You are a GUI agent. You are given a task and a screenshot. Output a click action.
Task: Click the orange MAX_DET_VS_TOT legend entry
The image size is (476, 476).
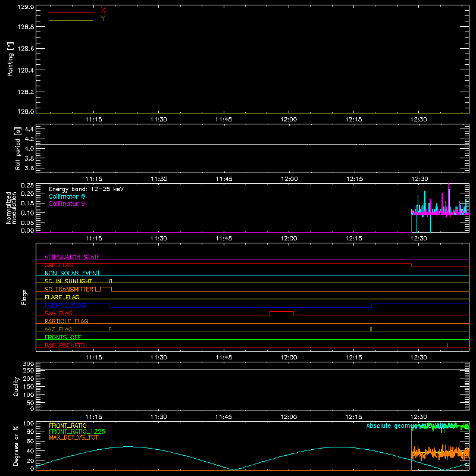(74, 437)
